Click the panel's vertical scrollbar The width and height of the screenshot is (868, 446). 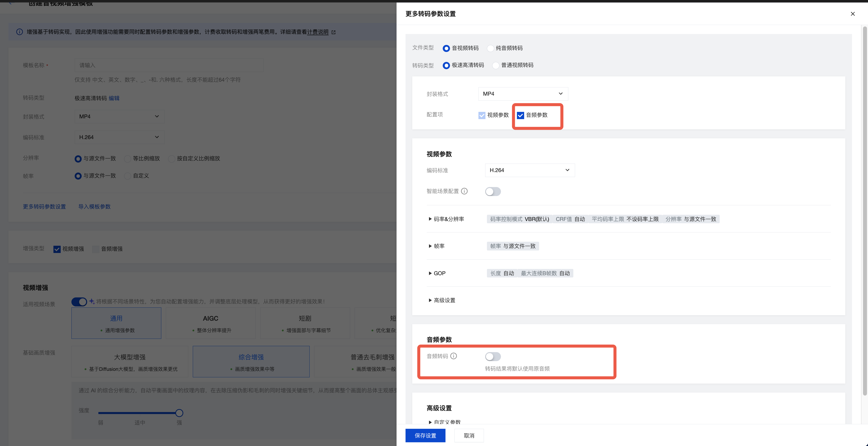point(865,211)
